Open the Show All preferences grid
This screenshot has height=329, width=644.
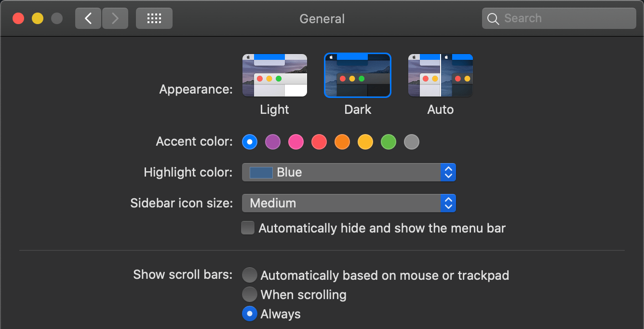pyautogui.click(x=154, y=18)
